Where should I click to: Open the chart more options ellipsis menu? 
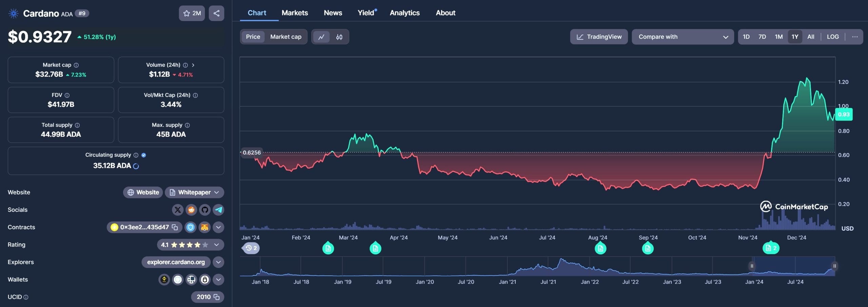[855, 37]
